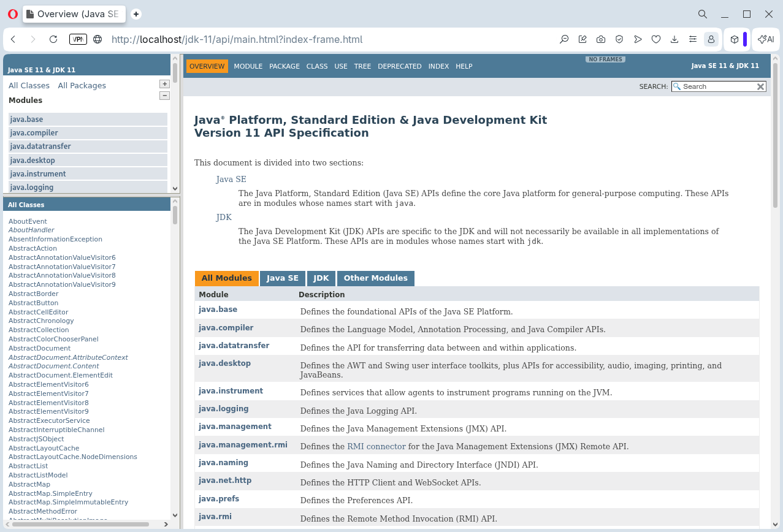The image size is (783, 532).
Task: Switch to Other Modules tab
Action: point(376,278)
